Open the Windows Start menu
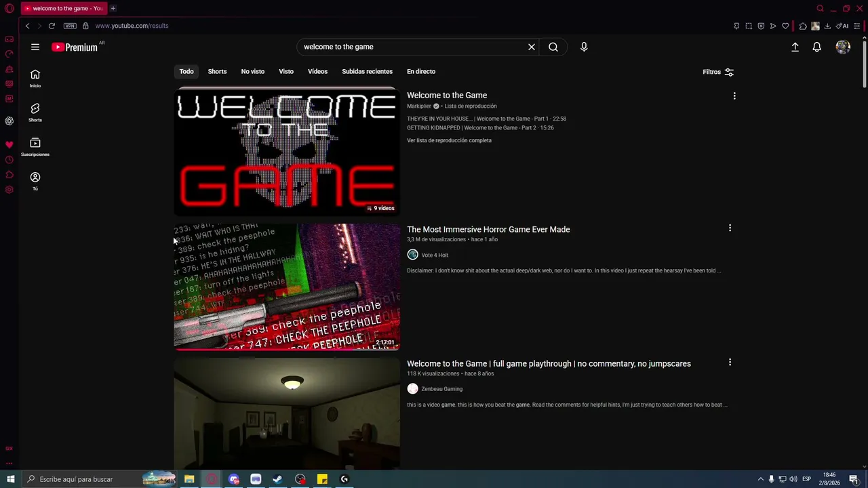The image size is (868, 488). click(11, 479)
